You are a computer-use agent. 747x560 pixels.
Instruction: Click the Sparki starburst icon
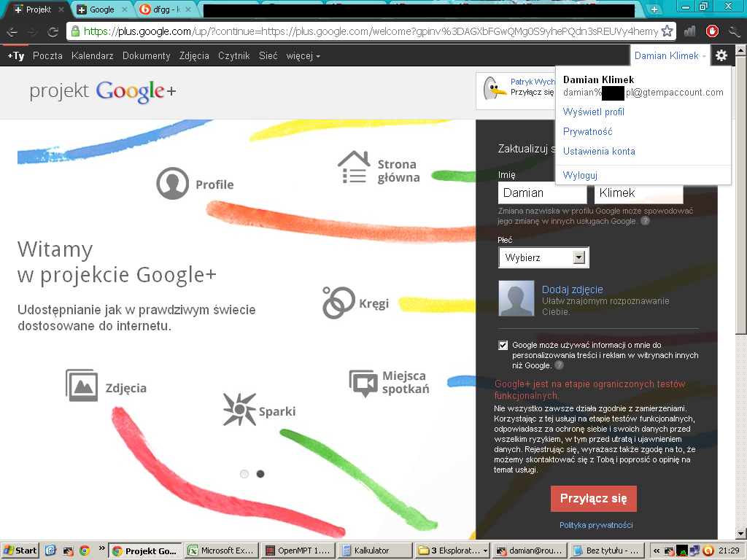point(239,409)
